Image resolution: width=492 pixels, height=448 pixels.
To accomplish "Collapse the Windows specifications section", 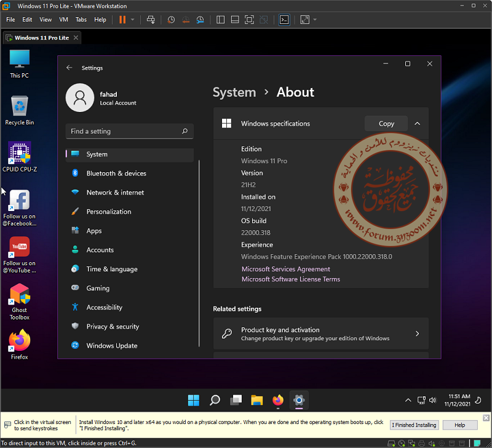I will (x=418, y=124).
